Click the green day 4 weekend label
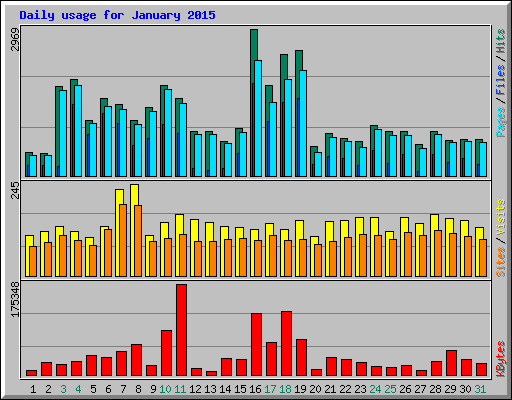Viewport: 512px width, 400px height. click(x=78, y=389)
